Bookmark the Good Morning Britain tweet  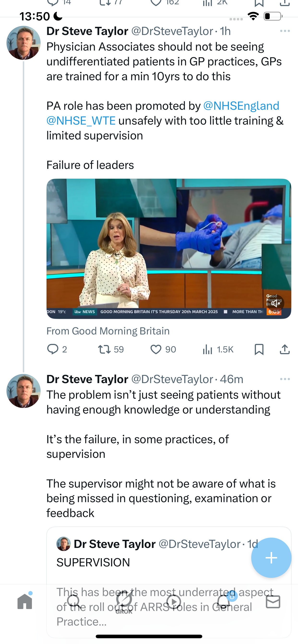click(x=259, y=349)
